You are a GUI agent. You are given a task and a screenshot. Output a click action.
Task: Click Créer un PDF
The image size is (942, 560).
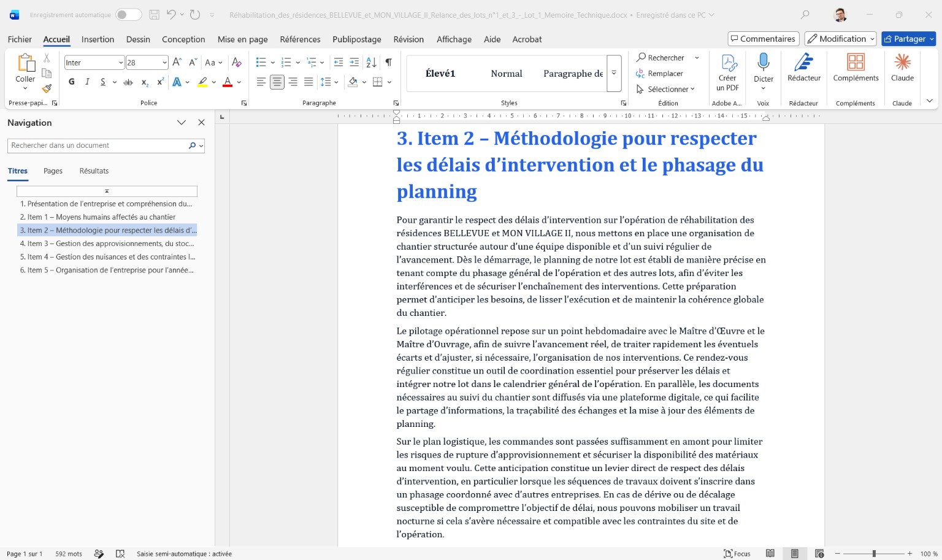(728, 72)
